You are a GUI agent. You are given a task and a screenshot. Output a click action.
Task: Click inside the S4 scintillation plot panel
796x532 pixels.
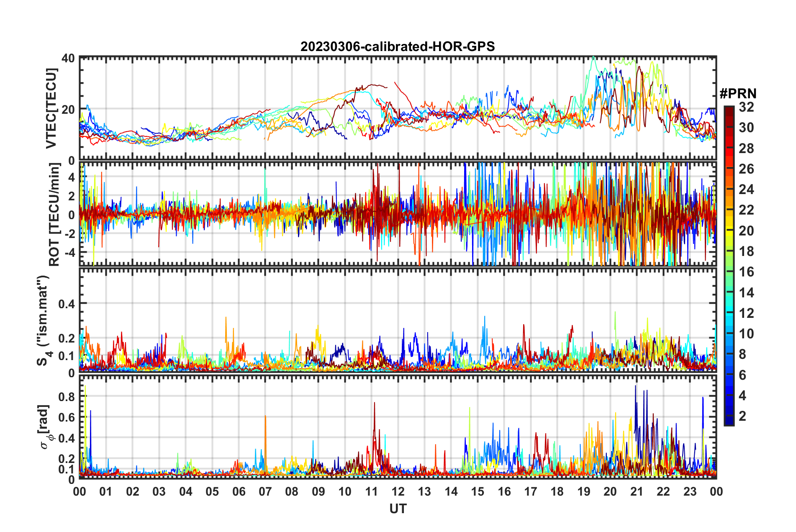pos(398,320)
